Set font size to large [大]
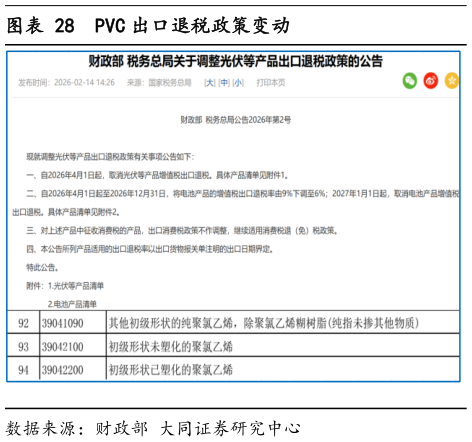472x442 pixels. [x=210, y=83]
